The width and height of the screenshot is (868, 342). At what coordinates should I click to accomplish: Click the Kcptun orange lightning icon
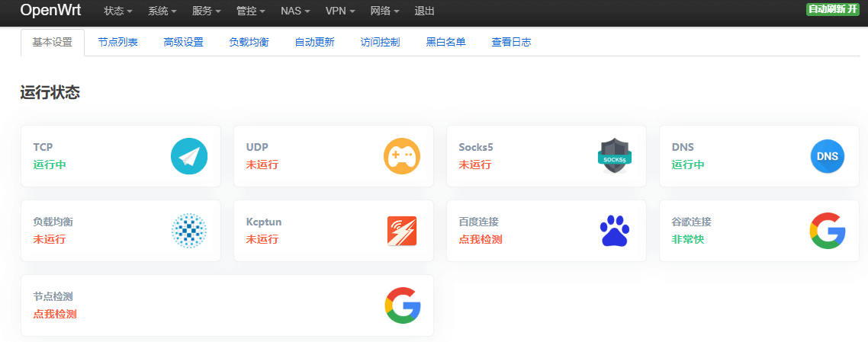(x=401, y=231)
